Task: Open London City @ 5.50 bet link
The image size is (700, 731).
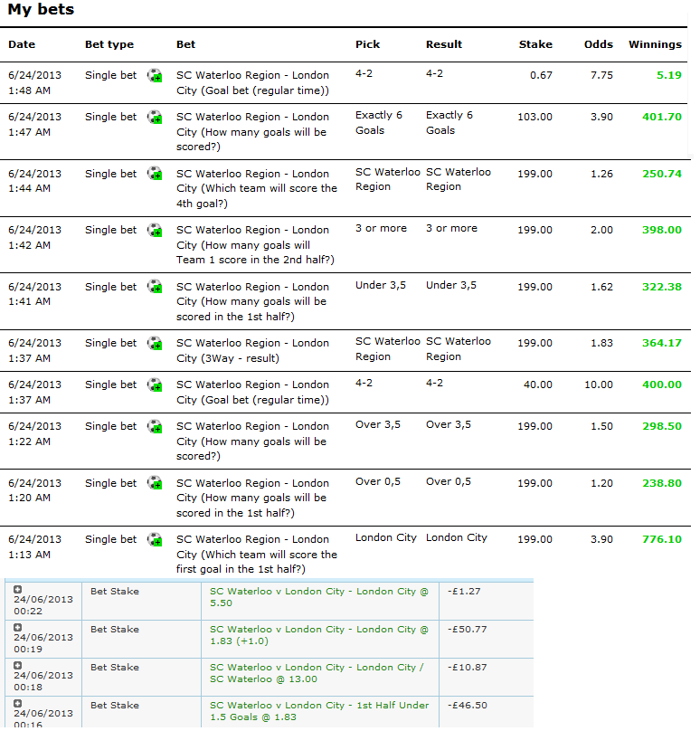Action: point(318,597)
